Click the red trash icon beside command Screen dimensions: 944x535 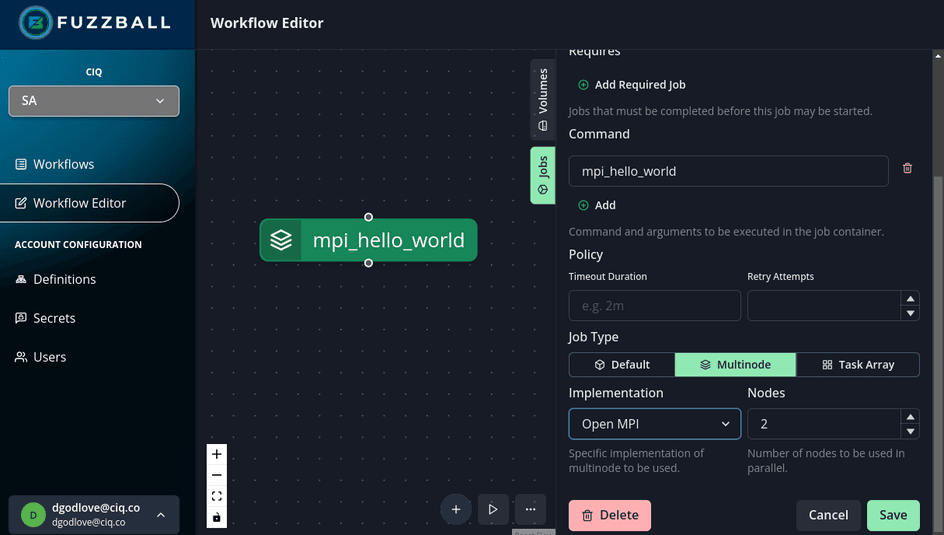pos(907,169)
